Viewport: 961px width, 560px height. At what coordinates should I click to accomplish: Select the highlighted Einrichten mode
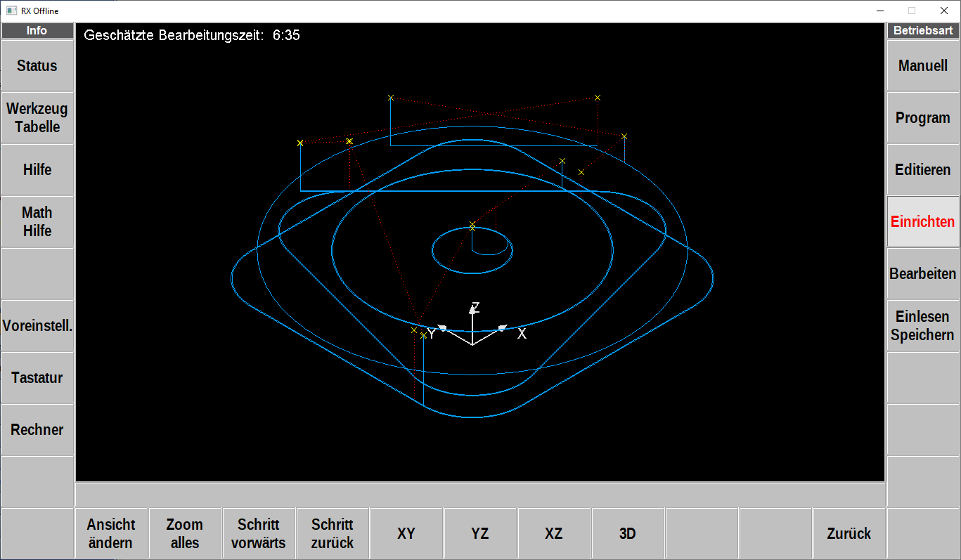click(923, 222)
